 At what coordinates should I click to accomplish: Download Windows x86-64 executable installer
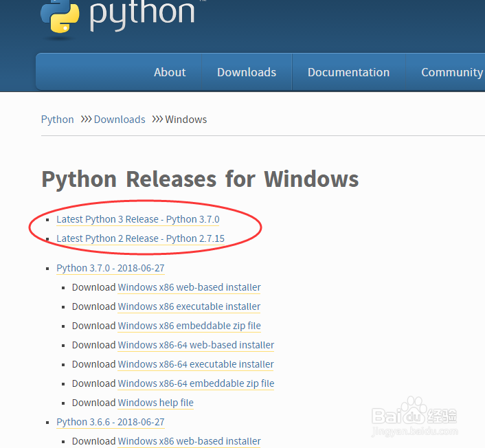tap(196, 364)
